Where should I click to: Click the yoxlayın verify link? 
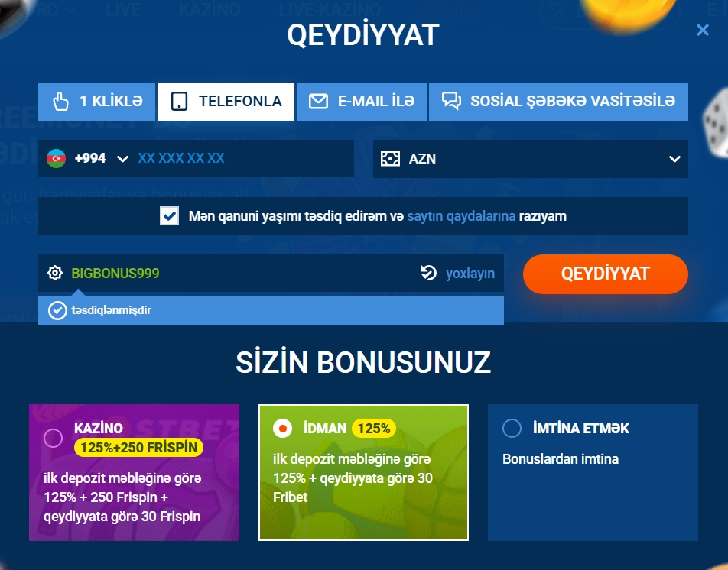tap(470, 274)
